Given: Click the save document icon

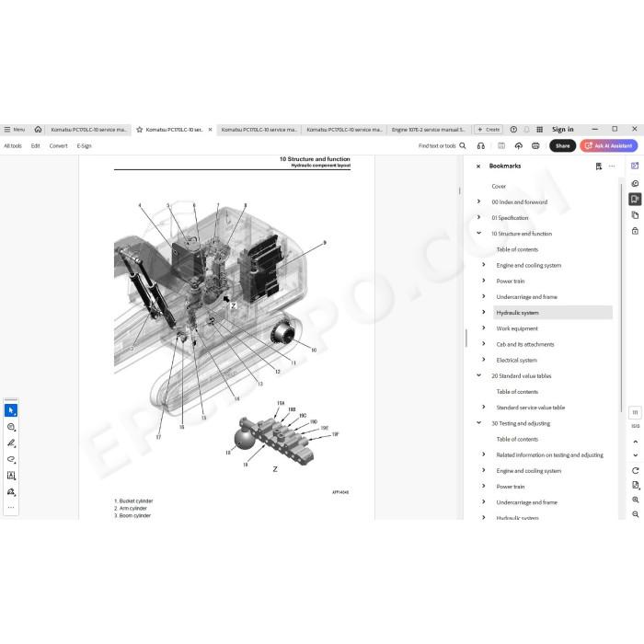Looking at the screenshot, I should (x=501, y=145).
